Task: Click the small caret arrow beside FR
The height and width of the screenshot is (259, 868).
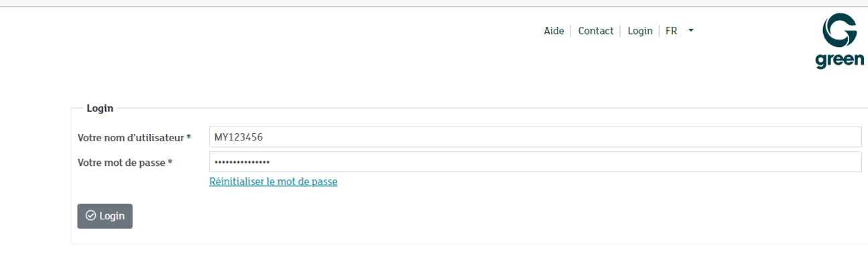Action: [x=691, y=31]
